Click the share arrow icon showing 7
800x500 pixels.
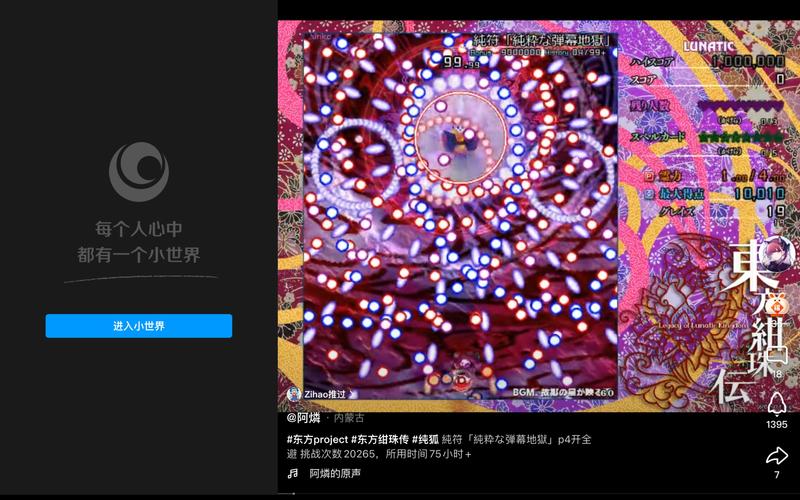click(777, 456)
